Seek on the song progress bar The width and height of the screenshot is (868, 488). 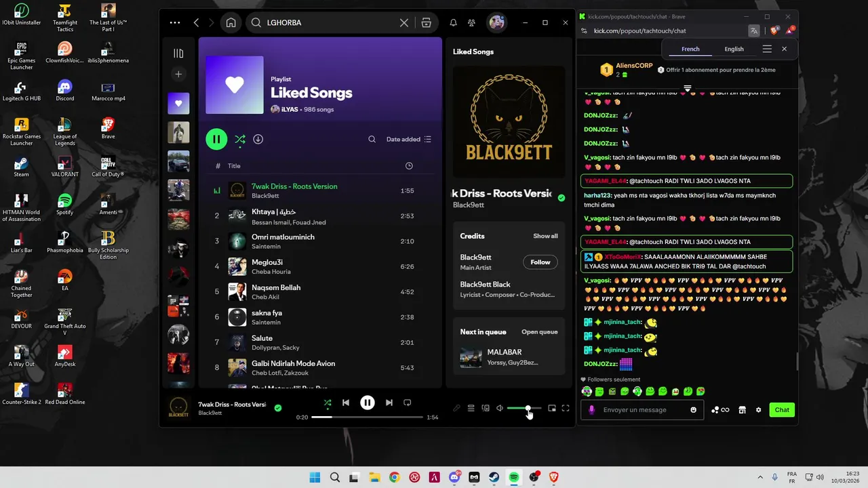[x=367, y=417]
